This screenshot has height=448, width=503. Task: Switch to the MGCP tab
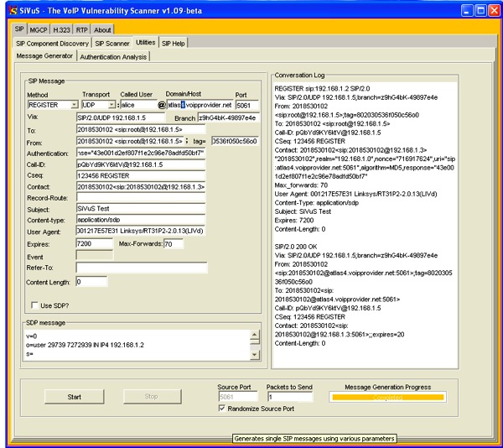pyautogui.click(x=38, y=29)
